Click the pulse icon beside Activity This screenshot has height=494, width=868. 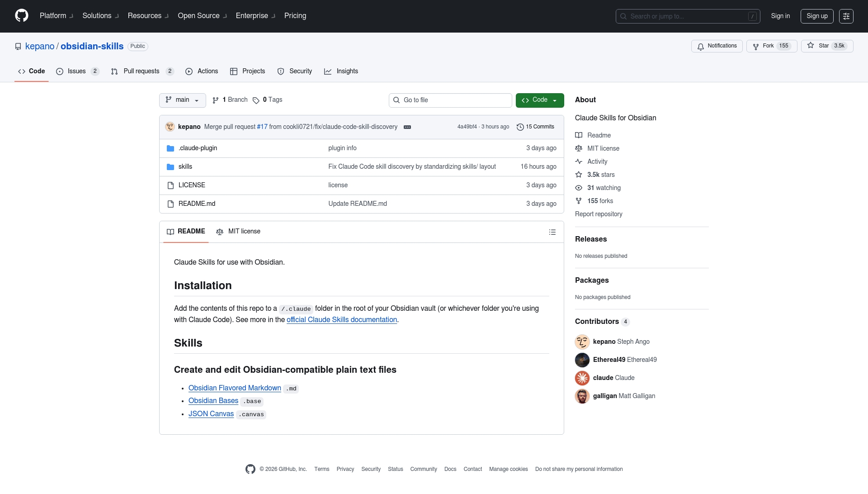(x=579, y=161)
